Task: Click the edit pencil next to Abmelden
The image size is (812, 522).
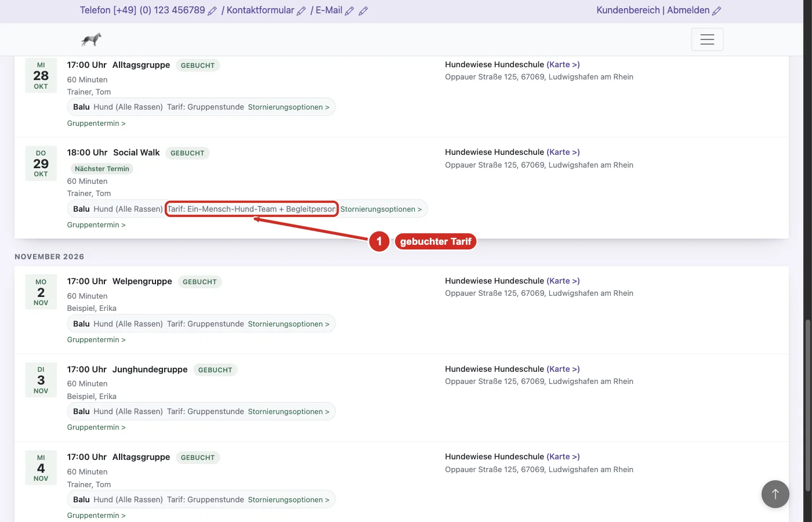Action: (x=717, y=11)
